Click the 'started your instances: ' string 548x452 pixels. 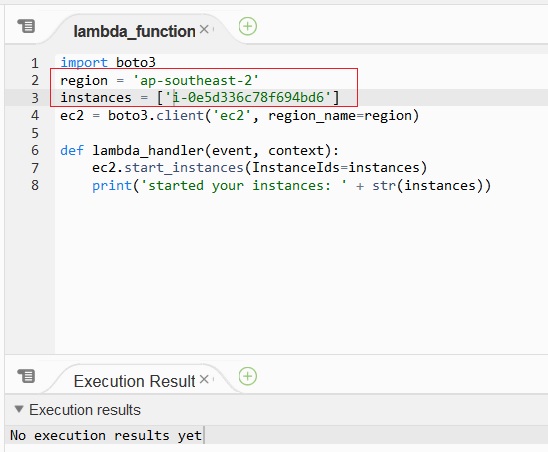point(244,185)
